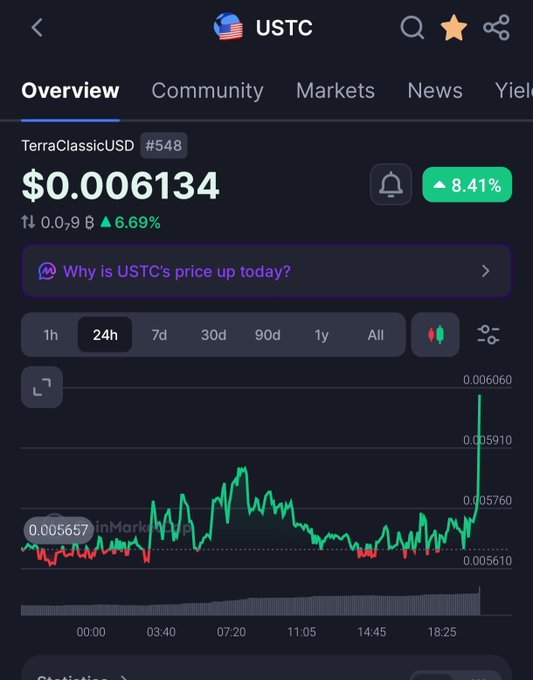Tap the 07:20 time axis label
This screenshot has height=680, width=533.
pos(231,632)
